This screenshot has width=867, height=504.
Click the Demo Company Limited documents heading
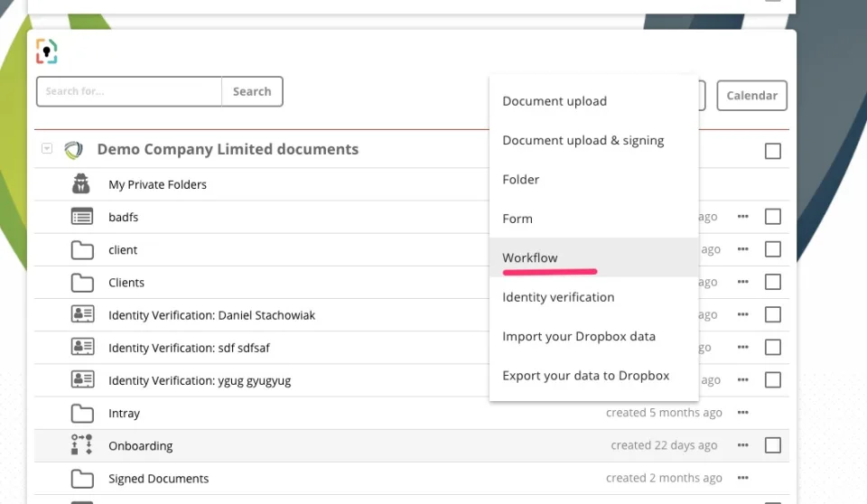tap(228, 149)
